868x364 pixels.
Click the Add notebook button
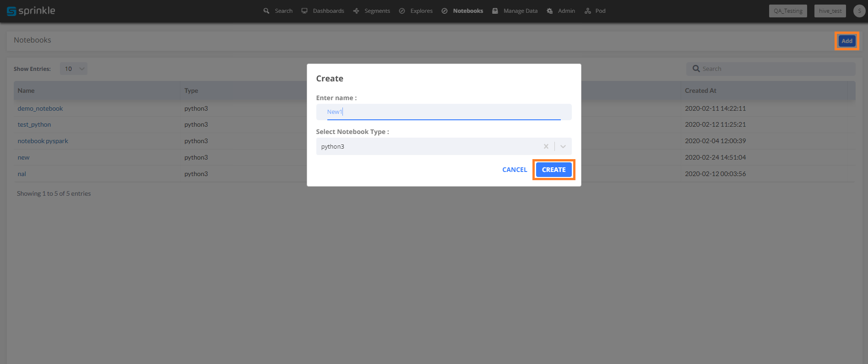pos(846,41)
